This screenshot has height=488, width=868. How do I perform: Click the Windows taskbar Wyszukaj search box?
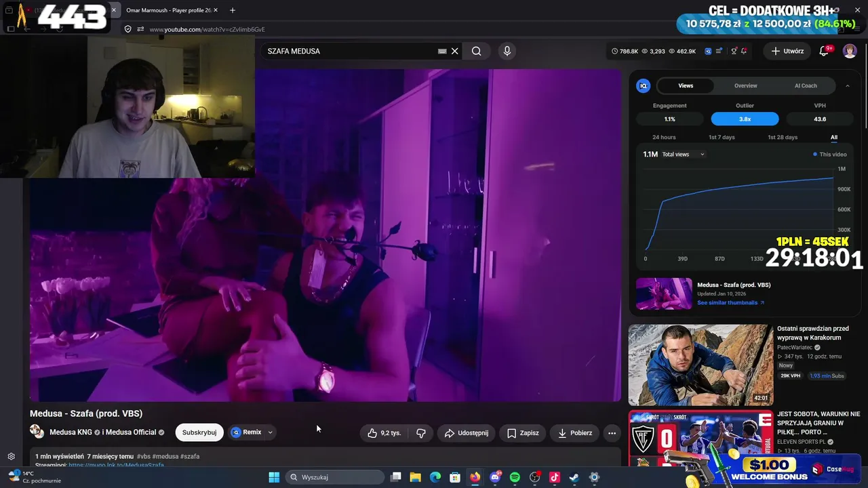click(335, 477)
